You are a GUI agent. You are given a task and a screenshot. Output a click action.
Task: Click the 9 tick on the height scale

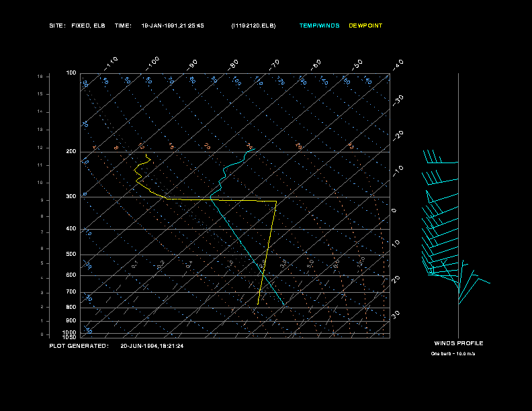tap(42, 200)
